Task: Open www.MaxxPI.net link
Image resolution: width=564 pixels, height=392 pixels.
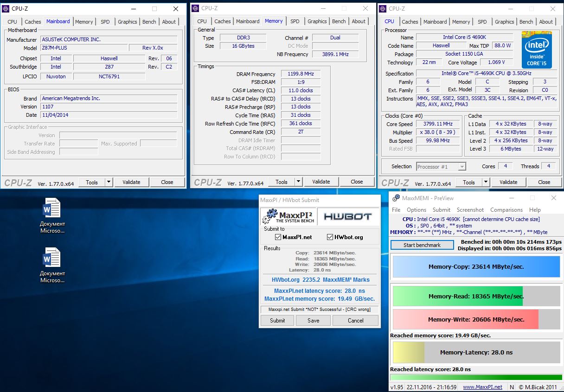Action: coord(482,387)
